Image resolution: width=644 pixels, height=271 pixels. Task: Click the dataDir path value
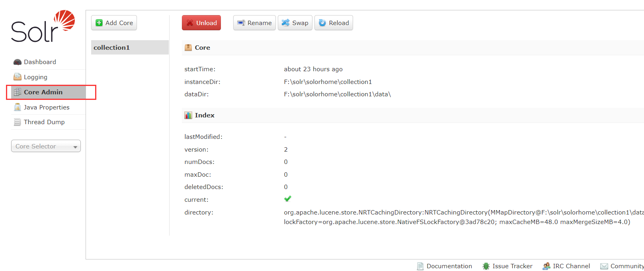click(337, 94)
